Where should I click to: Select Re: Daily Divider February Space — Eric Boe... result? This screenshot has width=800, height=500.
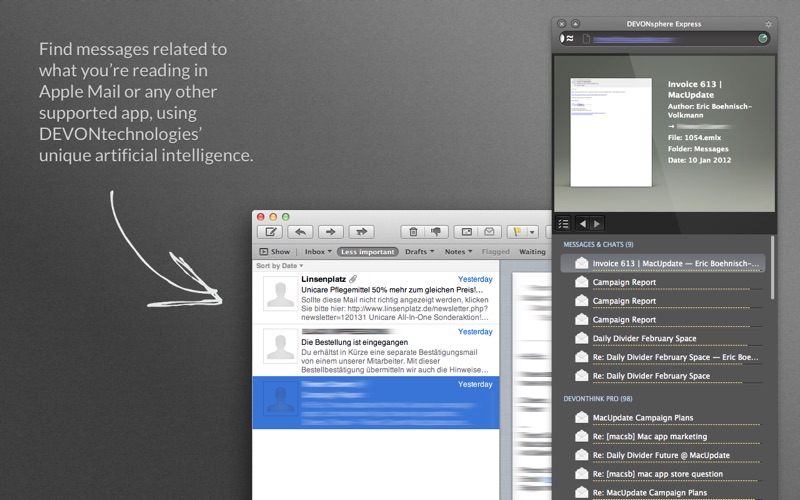pyautogui.click(x=662, y=357)
